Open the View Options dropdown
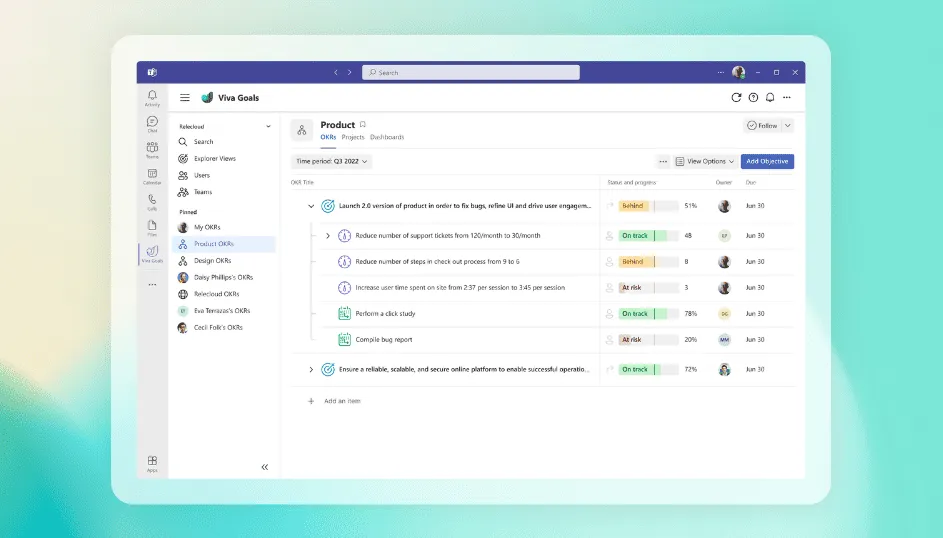Image resolution: width=943 pixels, height=538 pixels. [x=705, y=161]
